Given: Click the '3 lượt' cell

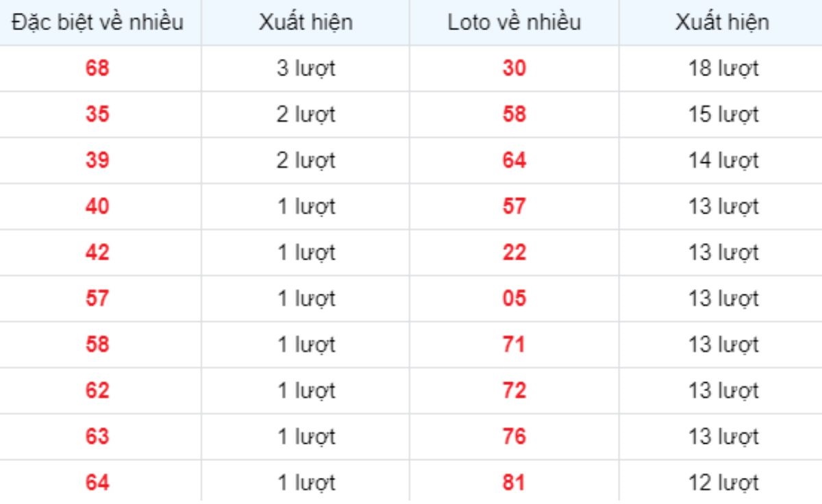Looking at the screenshot, I should point(306,68).
